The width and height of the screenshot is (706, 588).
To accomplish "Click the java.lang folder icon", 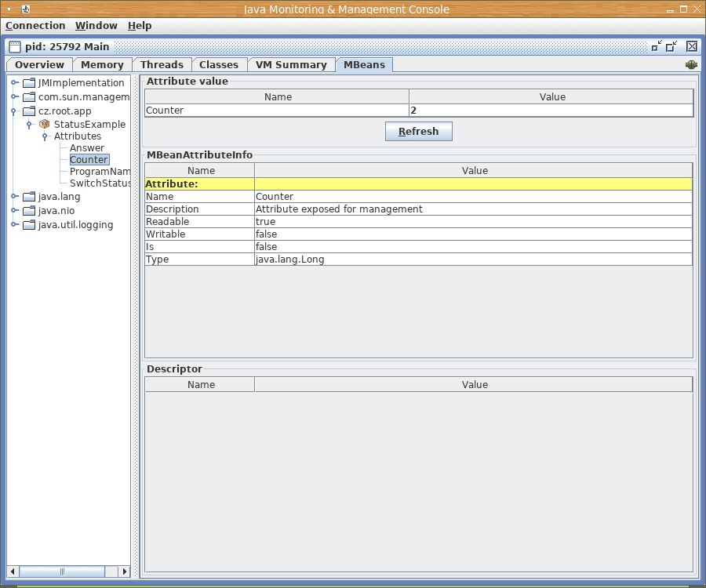I will pos(29,197).
